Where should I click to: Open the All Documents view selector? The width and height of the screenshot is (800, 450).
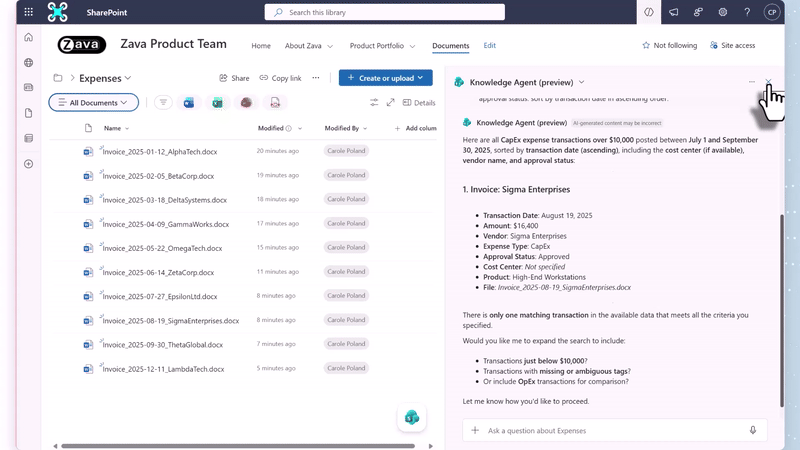point(93,103)
